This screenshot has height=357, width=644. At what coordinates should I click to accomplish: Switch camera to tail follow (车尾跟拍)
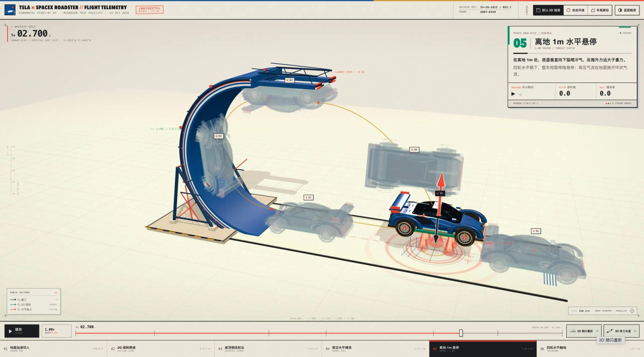click(600, 10)
